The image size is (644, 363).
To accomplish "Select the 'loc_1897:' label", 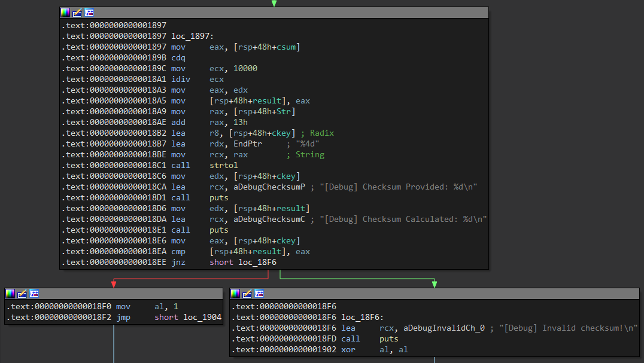I will point(192,36).
